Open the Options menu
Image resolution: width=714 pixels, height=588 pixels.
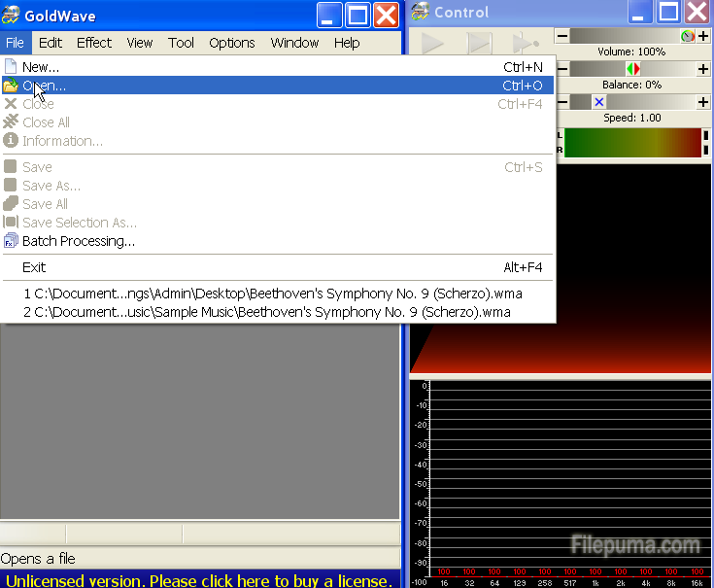coord(232,43)
